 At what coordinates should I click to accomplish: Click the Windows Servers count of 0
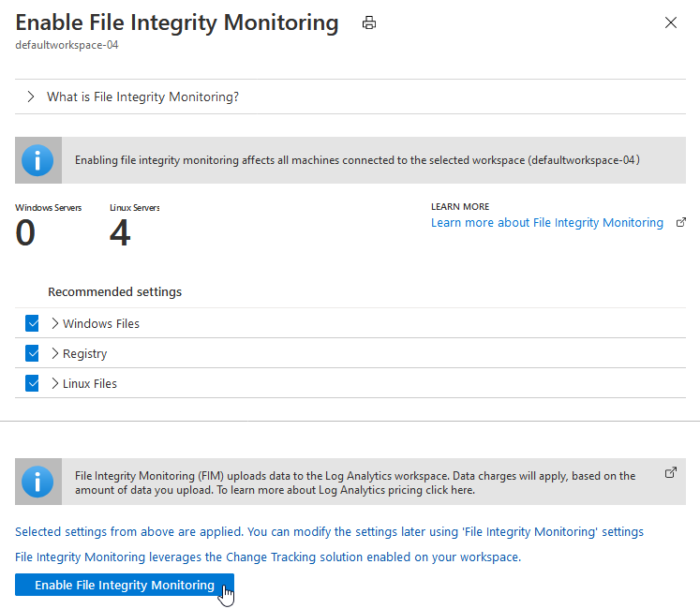tap(25, 233)
